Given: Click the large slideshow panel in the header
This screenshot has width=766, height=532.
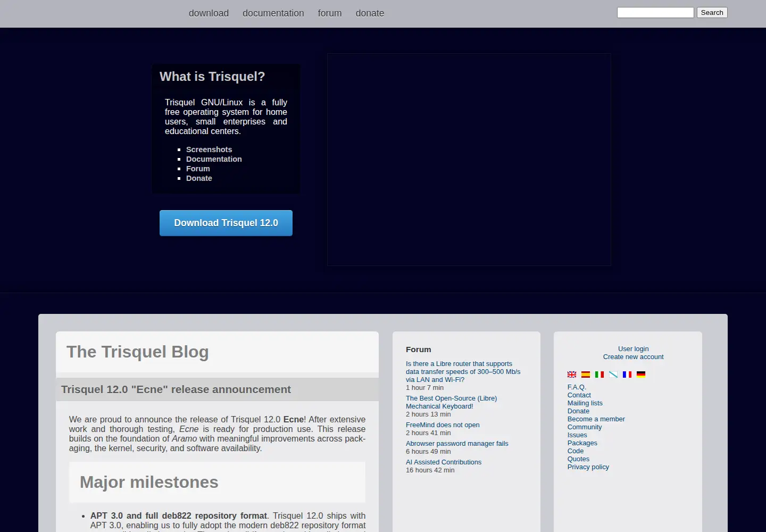Looking at the screenshot, I should point(469,160).
